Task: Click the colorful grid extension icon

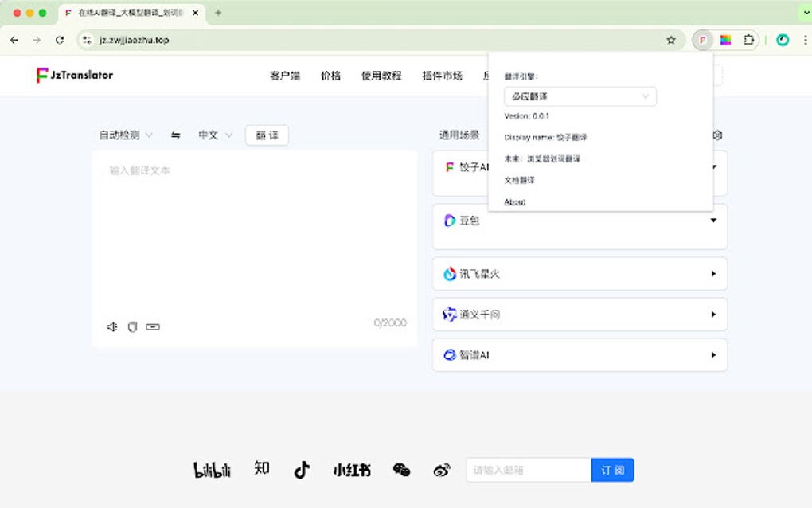Action: click(x=725, y=40)
